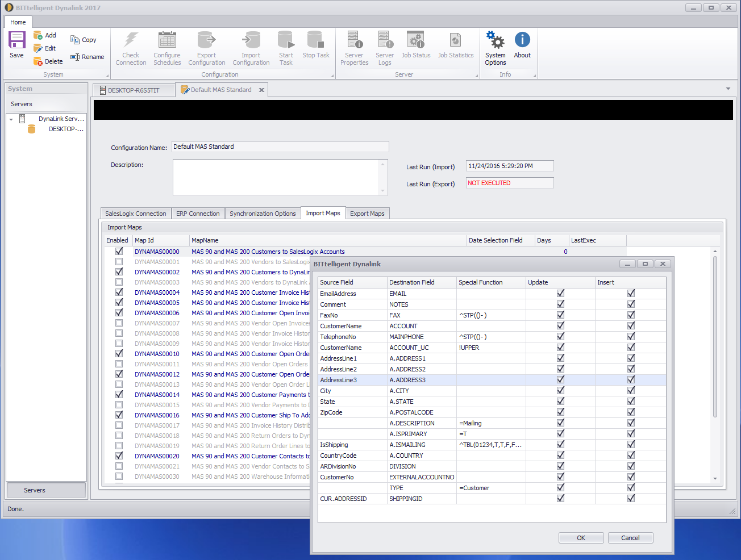Image resolution: width=741 pixels, height=560 pixels.
Task: Open Synchronization Options tab
Action: [x=263, y=214]
